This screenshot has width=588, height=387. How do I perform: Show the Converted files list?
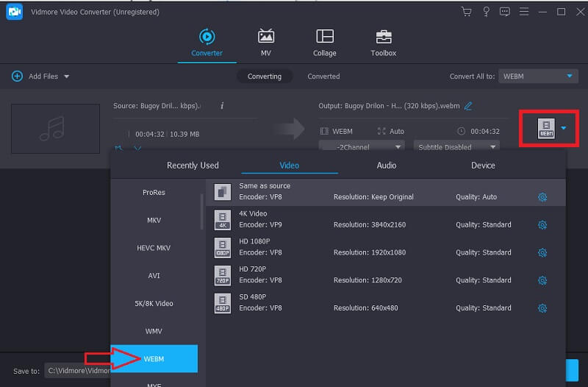[323, 77]
